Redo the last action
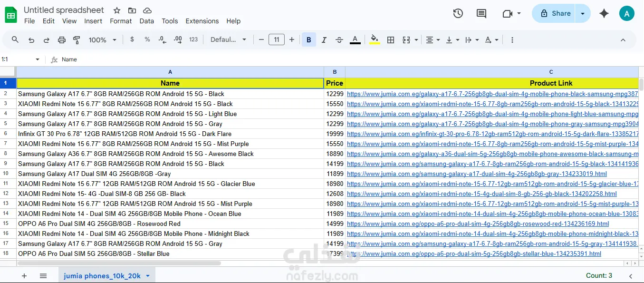 [x=47, y=40]
